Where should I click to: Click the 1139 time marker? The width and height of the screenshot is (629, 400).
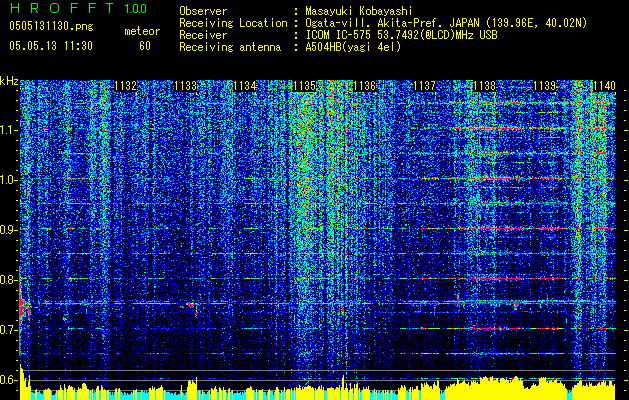tap(544, 86)
